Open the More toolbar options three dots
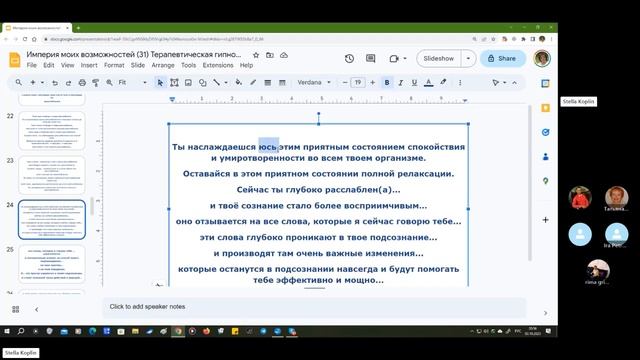The width and height of the screenshot is (640, 360). point(460,82)
